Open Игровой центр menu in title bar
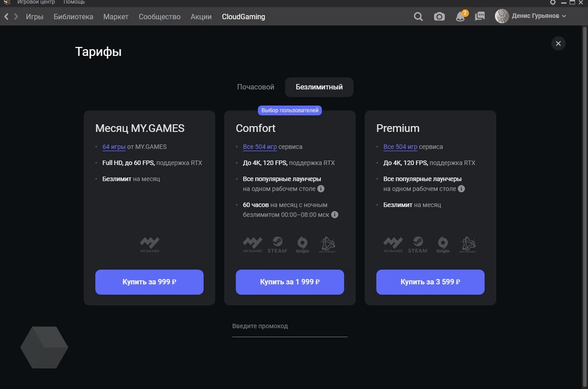588x389 pixels. click(x=36, y=2)
